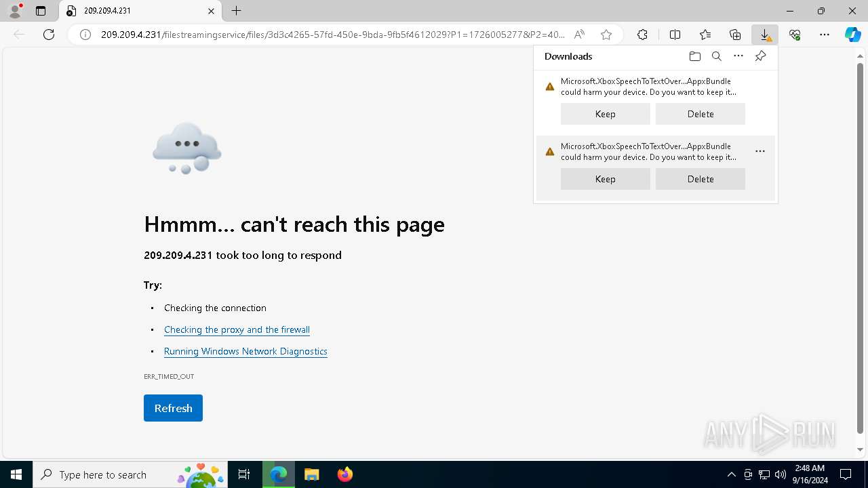Click the first download's warning triangle
Screen dimensions: 868x488
pyautogui.click(x=550, y=87)
